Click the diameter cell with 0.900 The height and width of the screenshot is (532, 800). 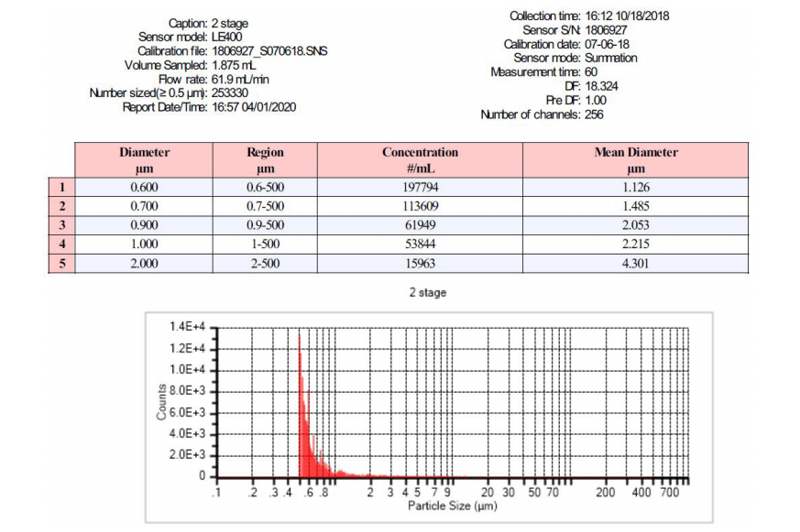(x=145, y=225)
